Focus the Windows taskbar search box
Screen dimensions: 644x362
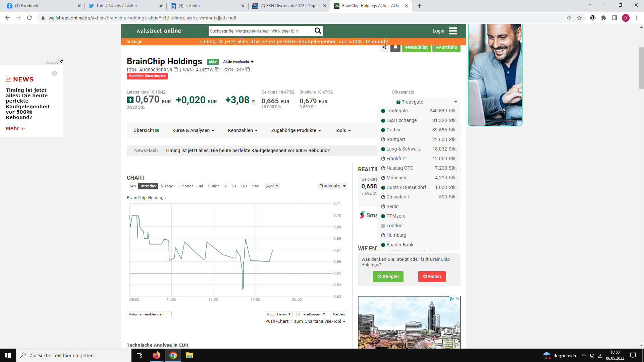74,355
